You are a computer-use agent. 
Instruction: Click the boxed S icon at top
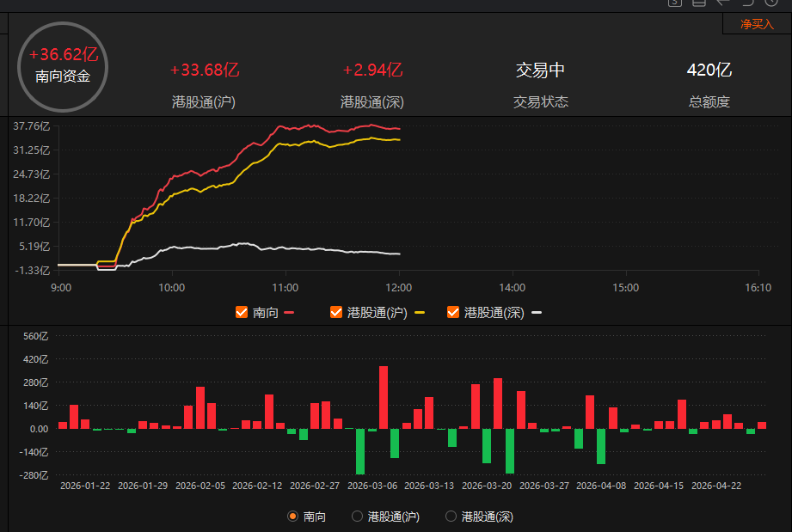tap(675, 3)
